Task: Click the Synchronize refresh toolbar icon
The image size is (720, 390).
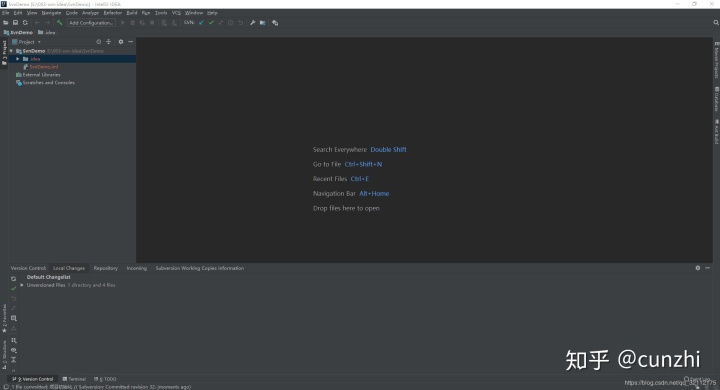Action: pos(25,23)
